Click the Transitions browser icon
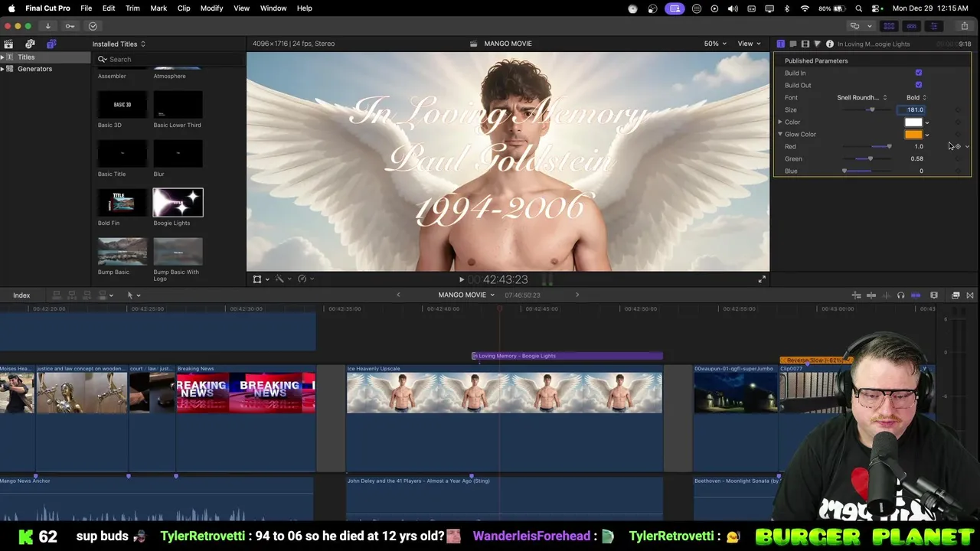The width and height of the screenshot is (980, 551). tap(970, 295)
